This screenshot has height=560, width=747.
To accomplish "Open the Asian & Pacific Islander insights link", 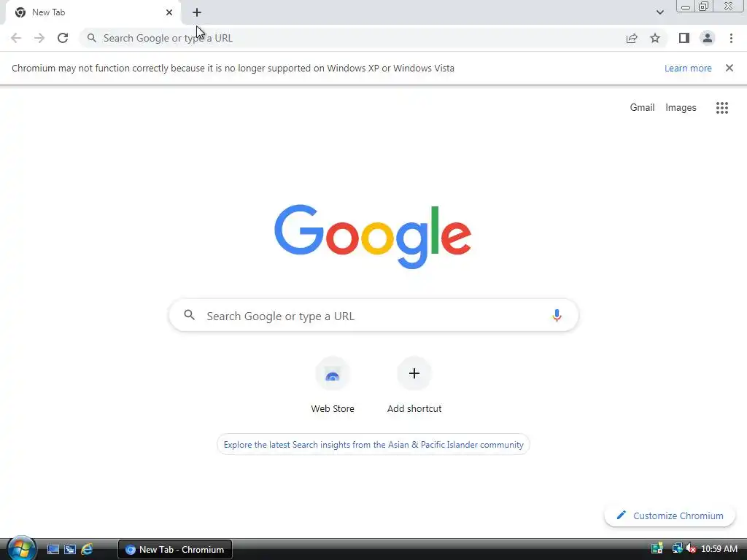I will point(373,445).
